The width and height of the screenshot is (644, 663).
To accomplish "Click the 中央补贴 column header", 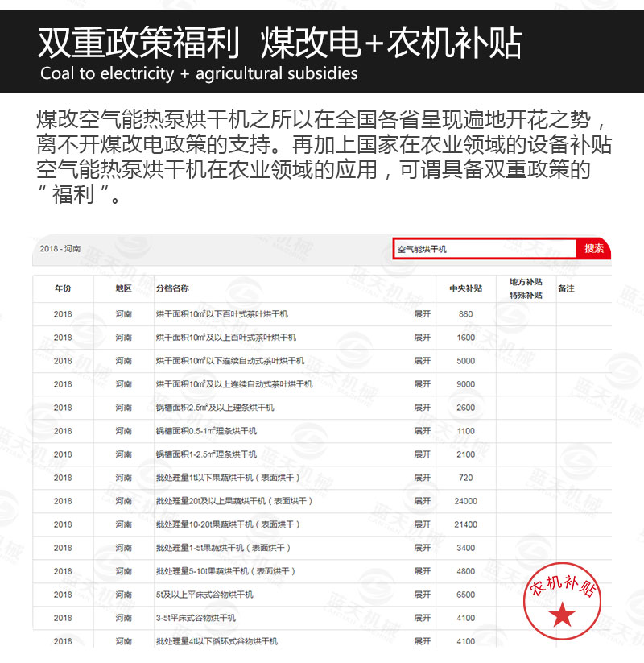I will 465,288.
